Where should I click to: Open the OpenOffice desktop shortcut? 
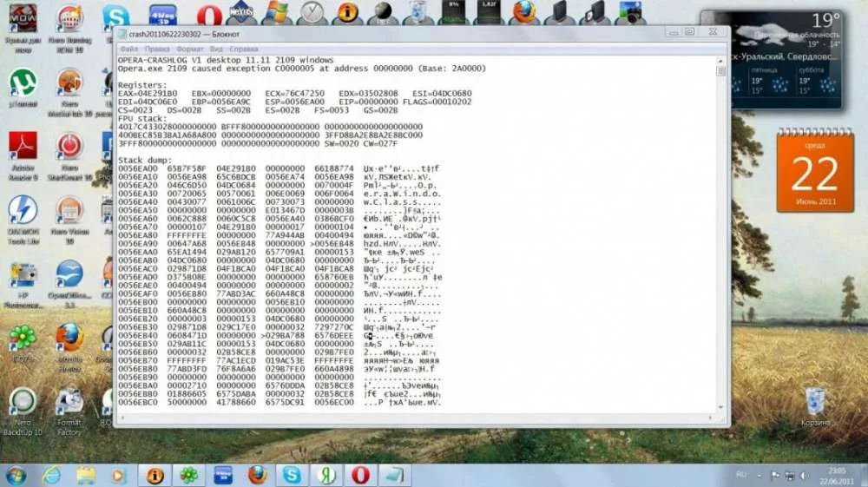(x=69, y=285)
